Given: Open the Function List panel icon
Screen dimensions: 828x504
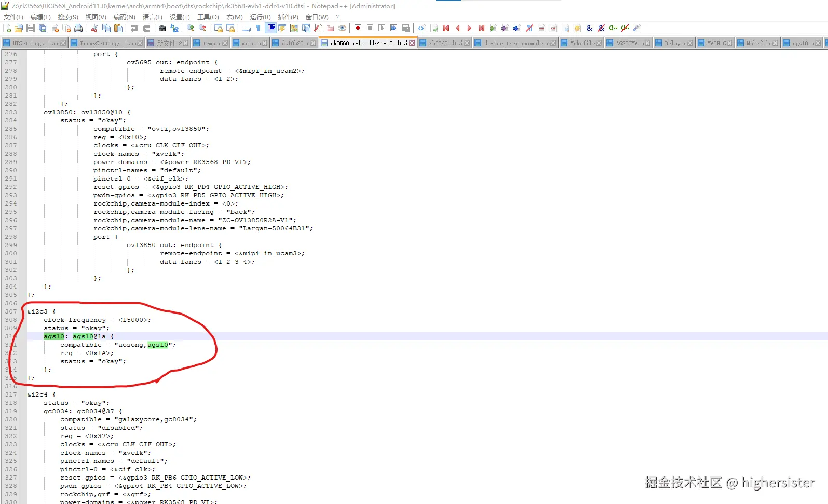Looking at the screenshot, I should [318, 28].
